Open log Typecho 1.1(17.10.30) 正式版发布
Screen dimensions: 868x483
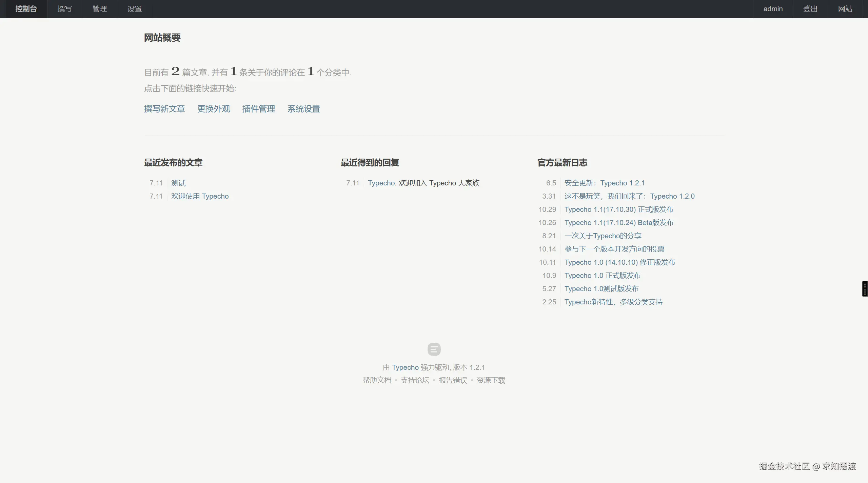(619, 209)
